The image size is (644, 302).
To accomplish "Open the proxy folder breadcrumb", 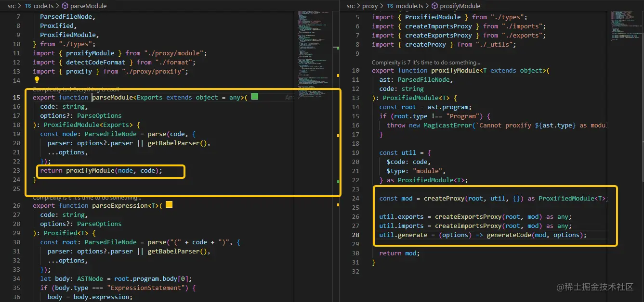I will click(x=370, y=6).
